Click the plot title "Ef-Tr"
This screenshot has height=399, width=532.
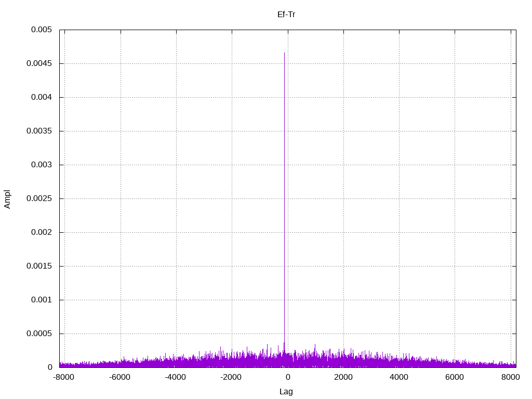point(286,15)
